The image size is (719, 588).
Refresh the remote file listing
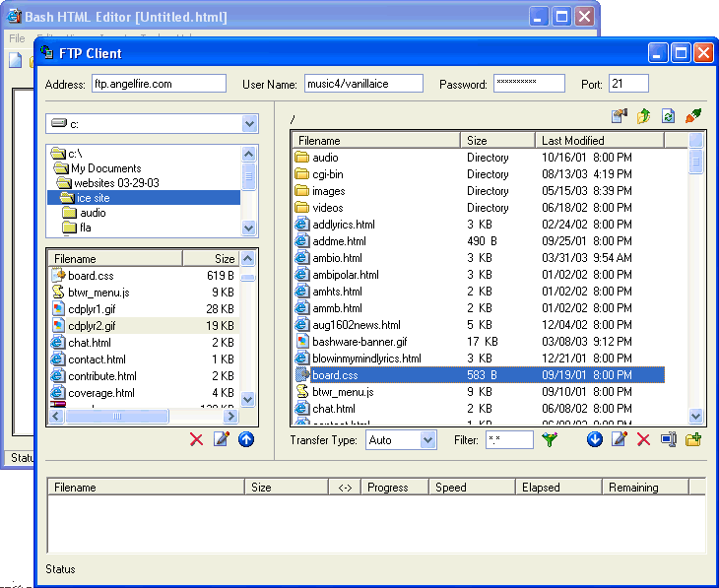[669, 116]
